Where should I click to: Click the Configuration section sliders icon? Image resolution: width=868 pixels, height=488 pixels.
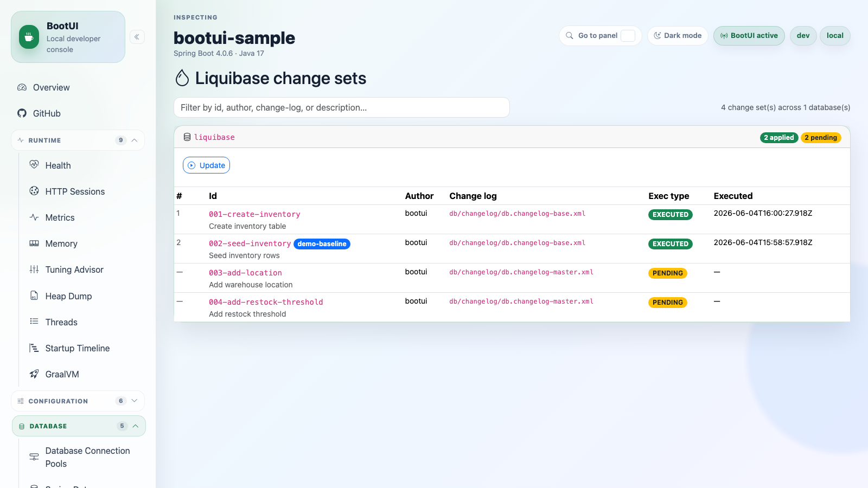(x=21, y=401)
